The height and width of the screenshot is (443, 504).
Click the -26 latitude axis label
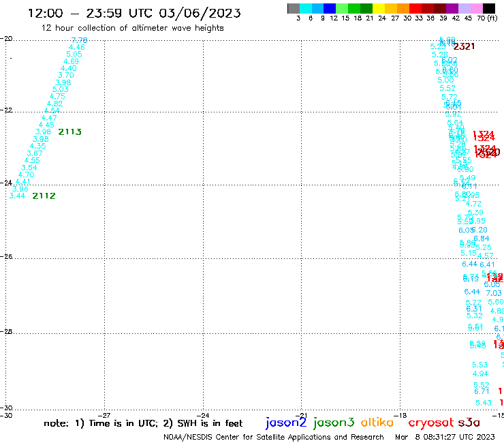6,257
